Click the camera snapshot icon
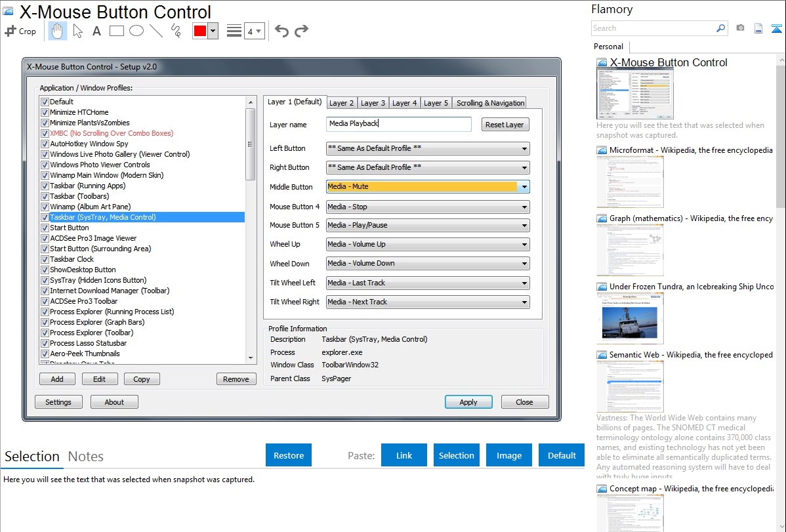786x532 pixels. click(x=740, y=28)
